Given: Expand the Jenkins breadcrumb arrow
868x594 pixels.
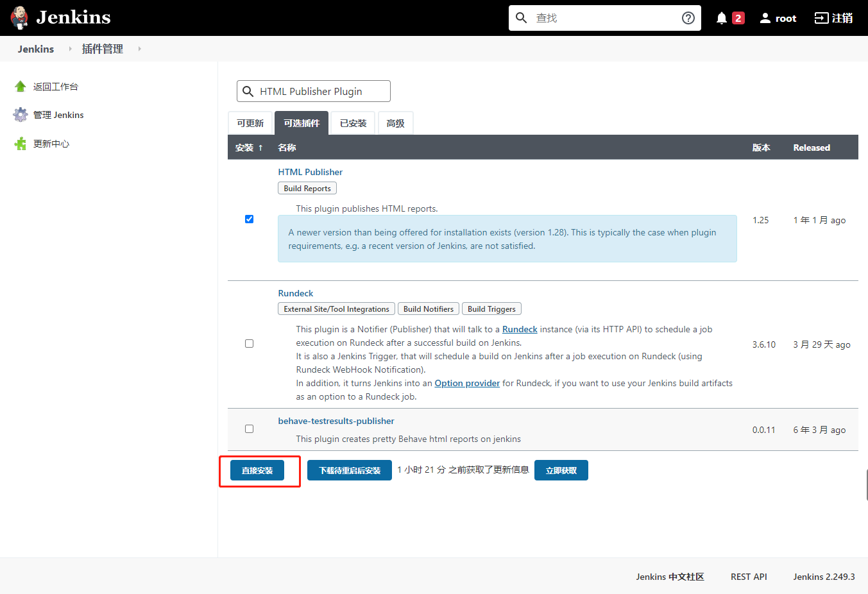Looking at the screenshot, I should click(70, 49).
